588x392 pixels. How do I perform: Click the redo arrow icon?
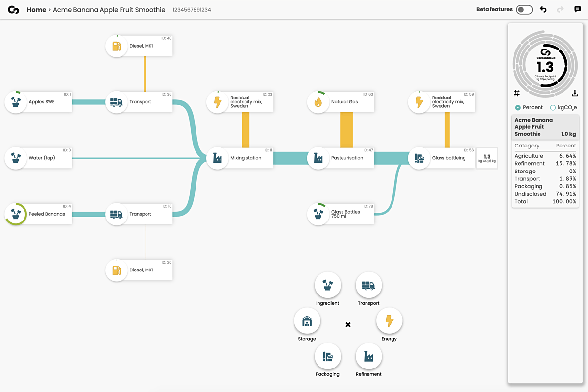tap(561, 10)
